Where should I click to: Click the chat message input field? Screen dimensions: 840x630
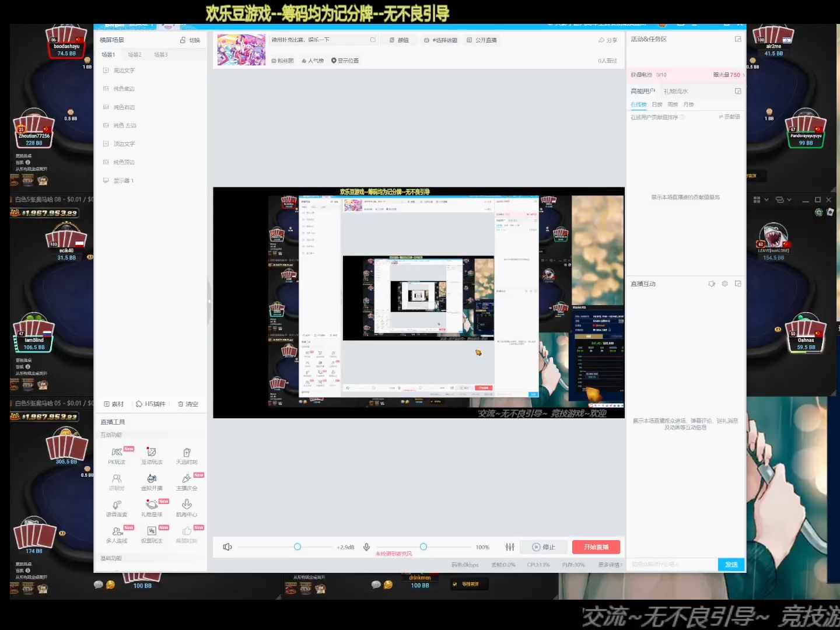coord(673,564)
